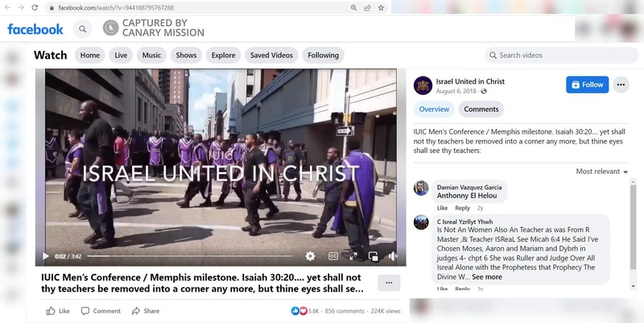
Task: Open Damian Vazquez Garcia's profile name
Action: pyautogui.click(x=469, y=188)
